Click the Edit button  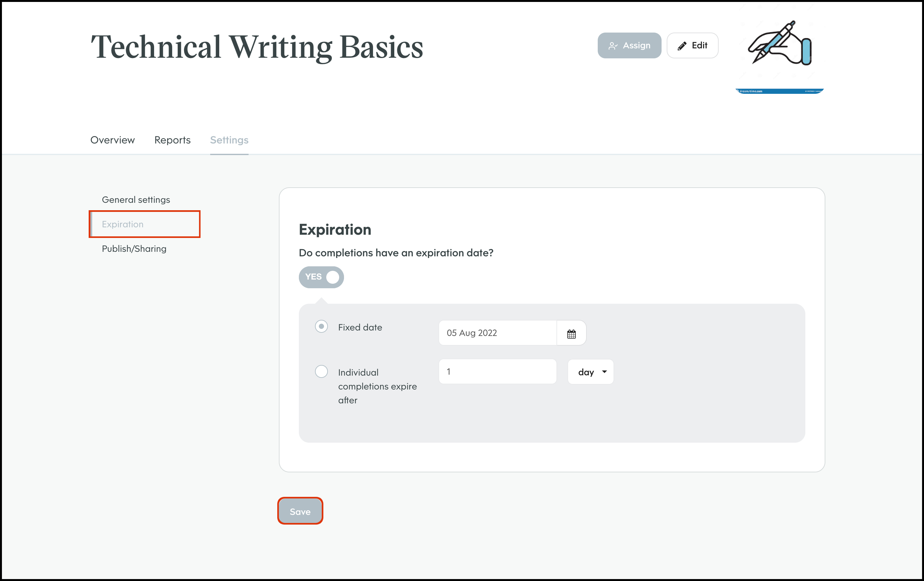pos(692,46)
